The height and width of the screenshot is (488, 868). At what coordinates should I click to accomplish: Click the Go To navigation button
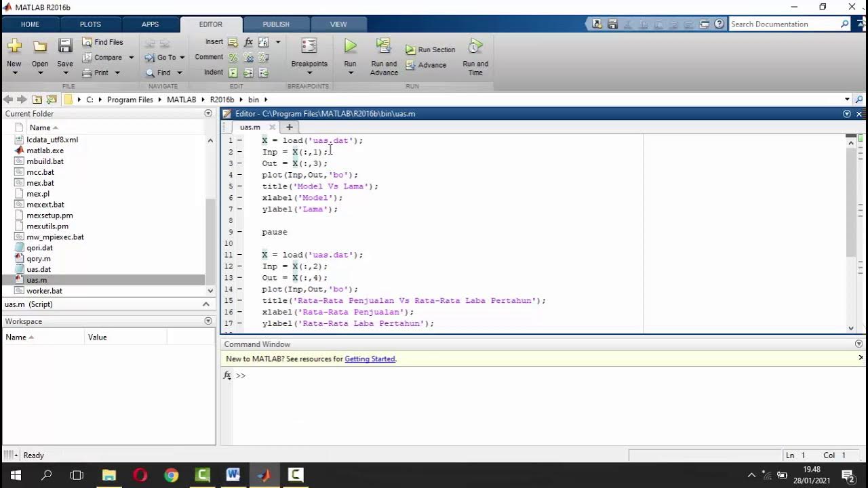click(x=161, y=58)
